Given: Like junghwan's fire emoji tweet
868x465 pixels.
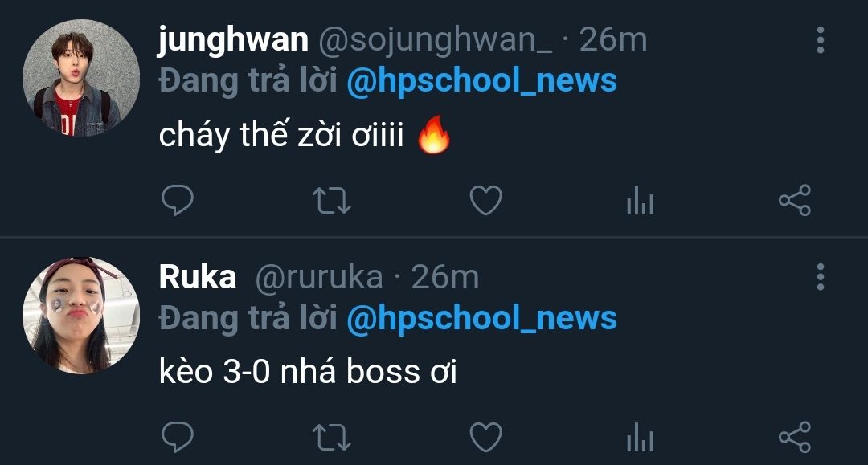Looking at the screenshot, I should 485,200.
